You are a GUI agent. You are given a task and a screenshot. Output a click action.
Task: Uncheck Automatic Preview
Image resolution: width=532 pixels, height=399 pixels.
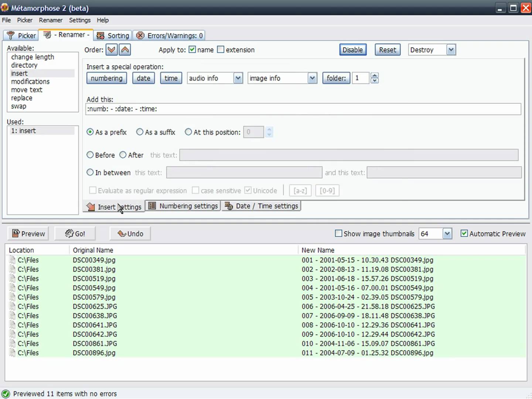click(x=464, y=233)
